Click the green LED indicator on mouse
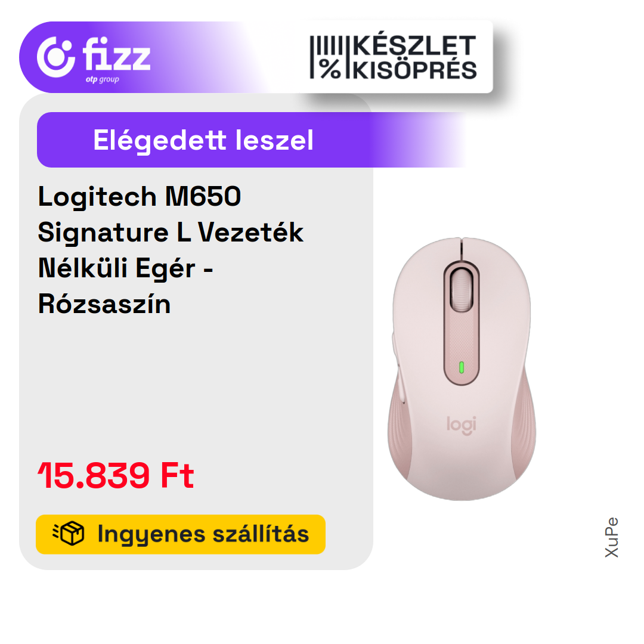Viewport: 644px width, 644px height. pos(461,367)
